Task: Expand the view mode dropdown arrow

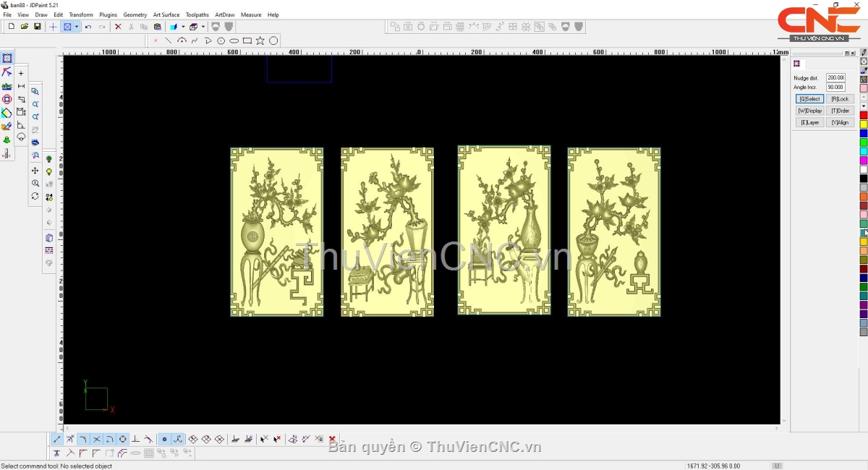Action: (x=76, y=27)
